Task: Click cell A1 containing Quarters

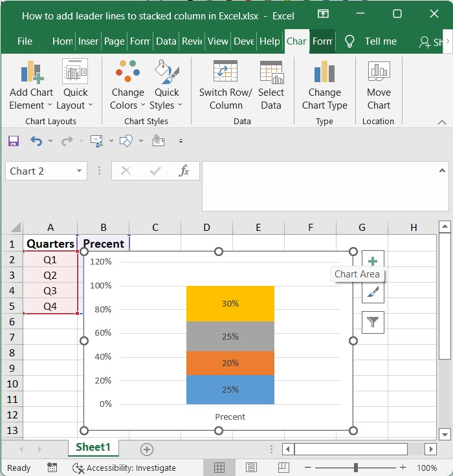Action: (x=50, y=243)
